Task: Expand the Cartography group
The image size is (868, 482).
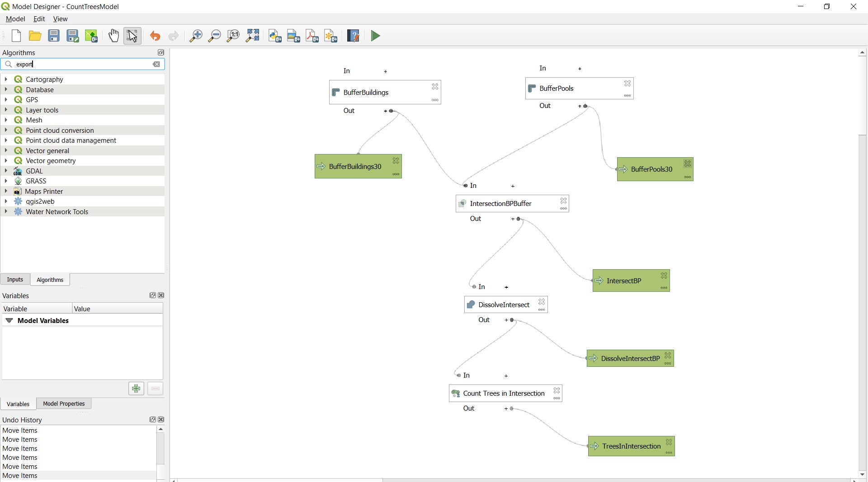Action: [x=6, y=79]
